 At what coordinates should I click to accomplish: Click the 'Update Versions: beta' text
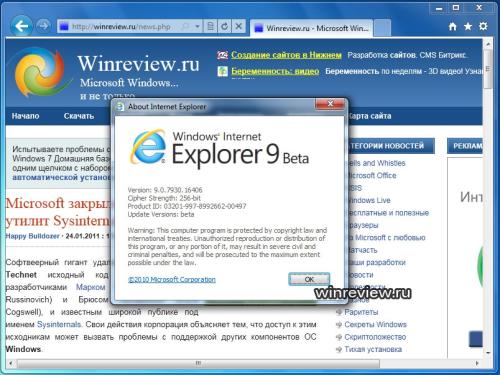tap(161, 214)
